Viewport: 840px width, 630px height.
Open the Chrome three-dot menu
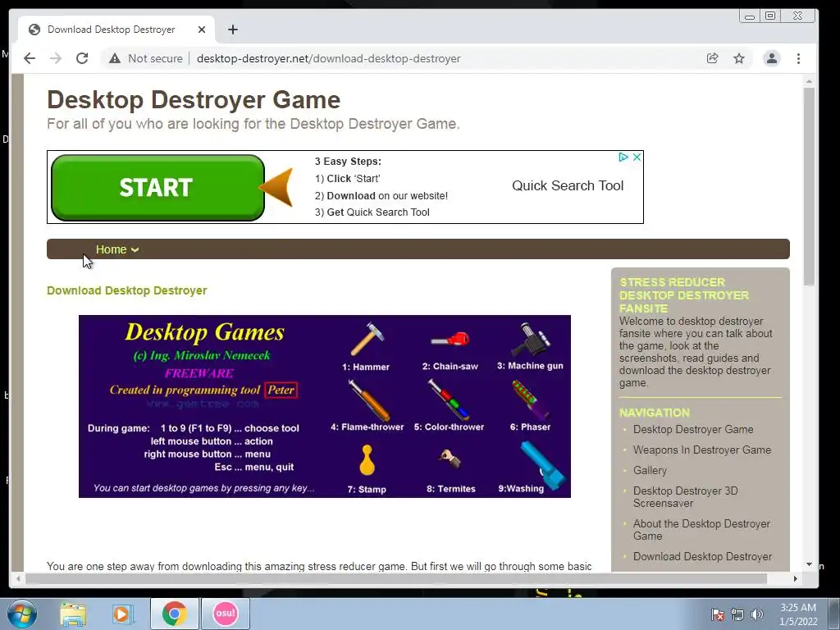click(x=798, y=58)
